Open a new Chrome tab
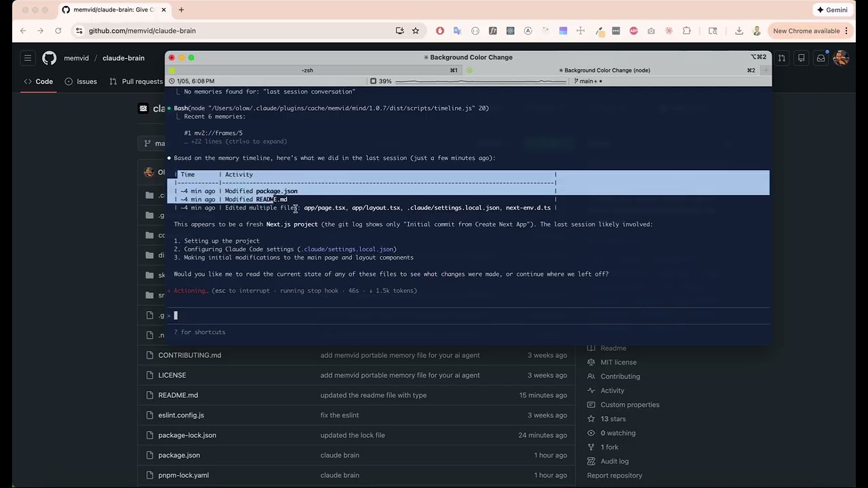868x488 pixels. 182,10
